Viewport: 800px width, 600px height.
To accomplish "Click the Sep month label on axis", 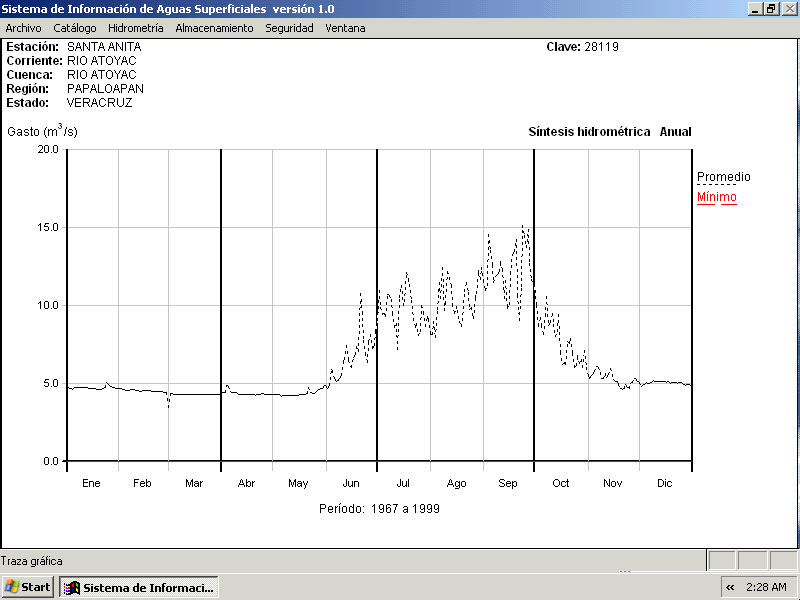I will (x=508, y=483).
